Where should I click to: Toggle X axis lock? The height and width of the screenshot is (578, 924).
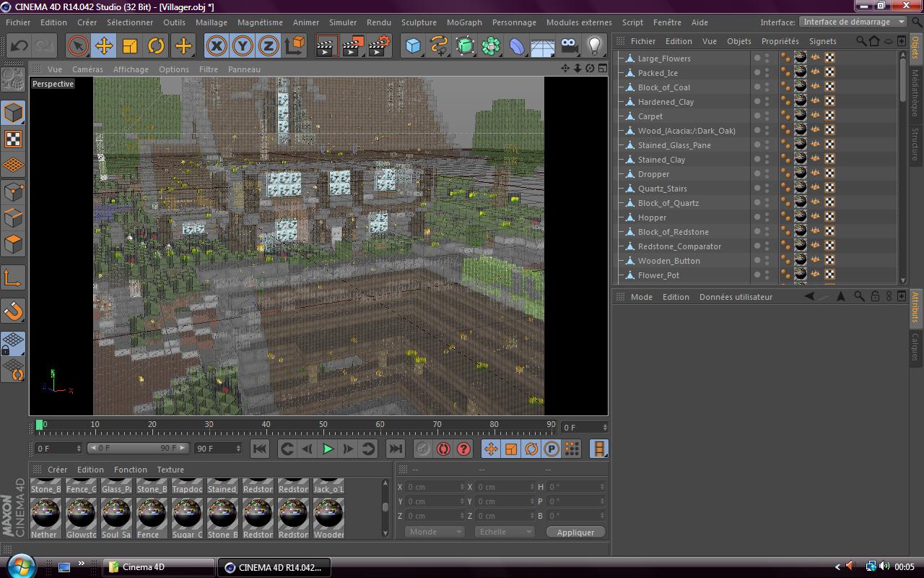click(217, 46)
